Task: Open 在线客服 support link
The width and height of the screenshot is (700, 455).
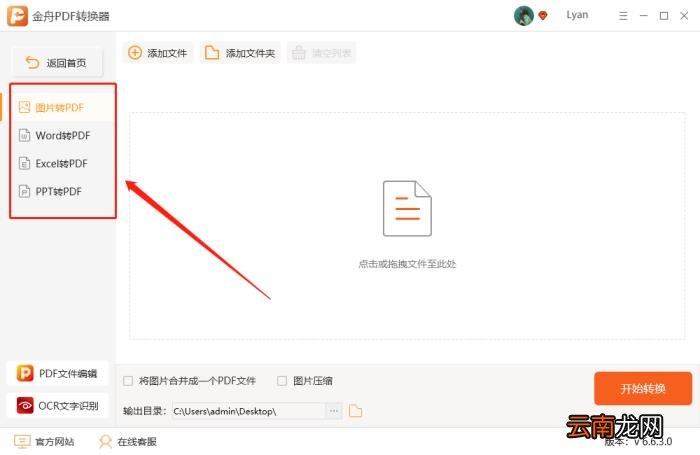Action: click(x=128, y=442)
